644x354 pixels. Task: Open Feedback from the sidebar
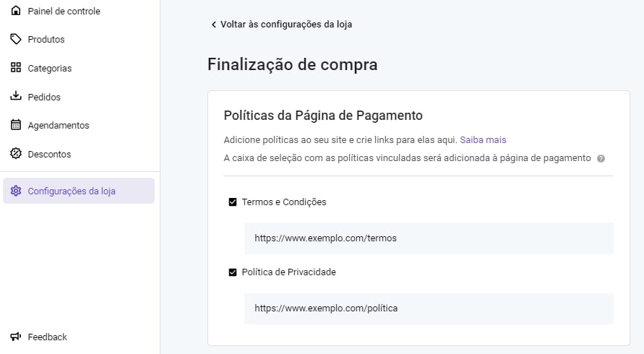(47, 337)
